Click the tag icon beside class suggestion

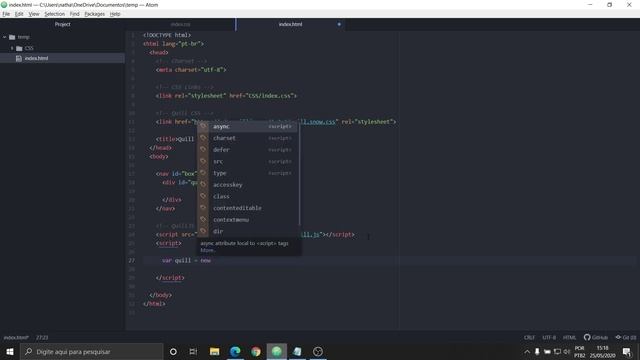pos(203,196)
